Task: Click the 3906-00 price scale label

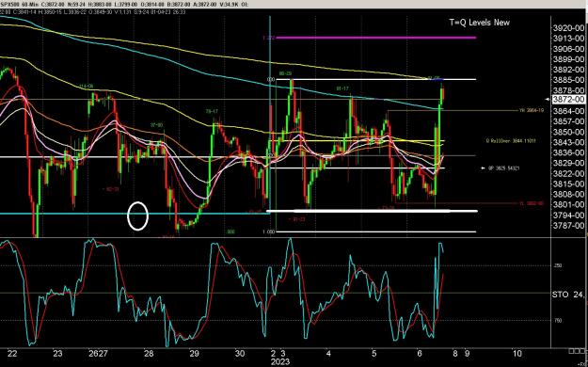Action: [568, 49]
